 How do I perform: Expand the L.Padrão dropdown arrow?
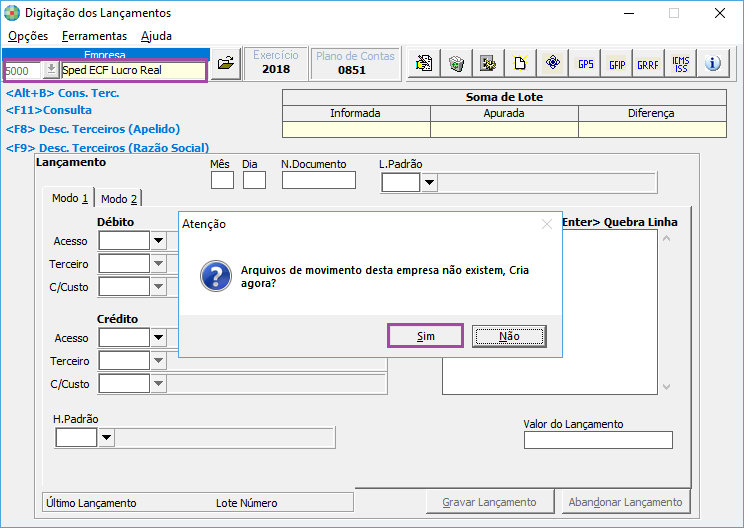429,182
